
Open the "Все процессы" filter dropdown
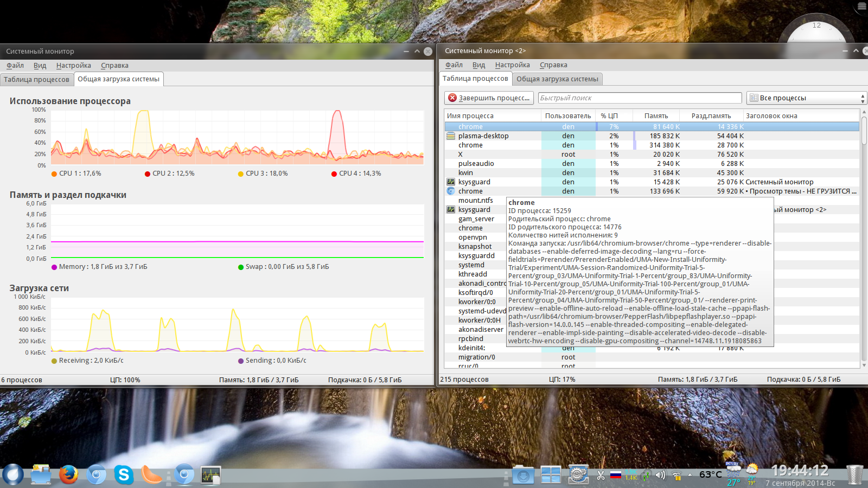coord(806,98)
